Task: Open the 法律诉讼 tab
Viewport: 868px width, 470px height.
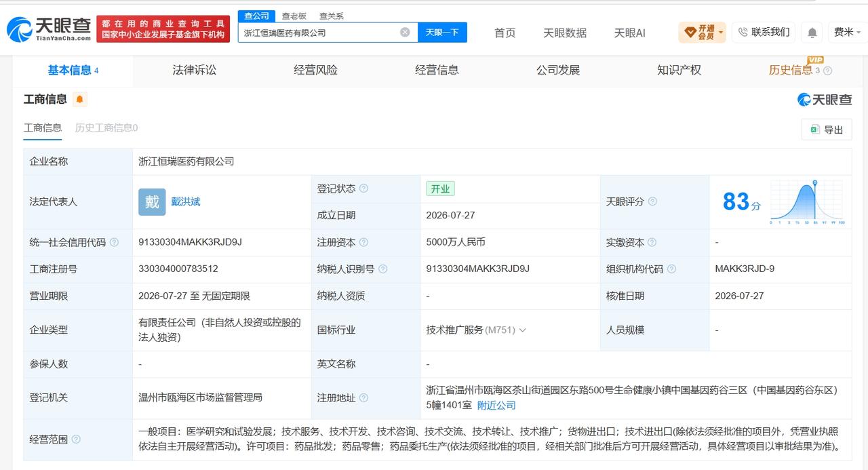Action: click(195, 70)
